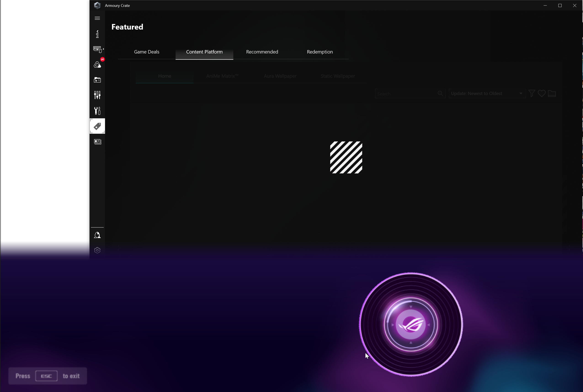Expand the Update: Newest to Oldest dropdown
Viewport: 583px width, 392px height.
click(x=487, y=93)
